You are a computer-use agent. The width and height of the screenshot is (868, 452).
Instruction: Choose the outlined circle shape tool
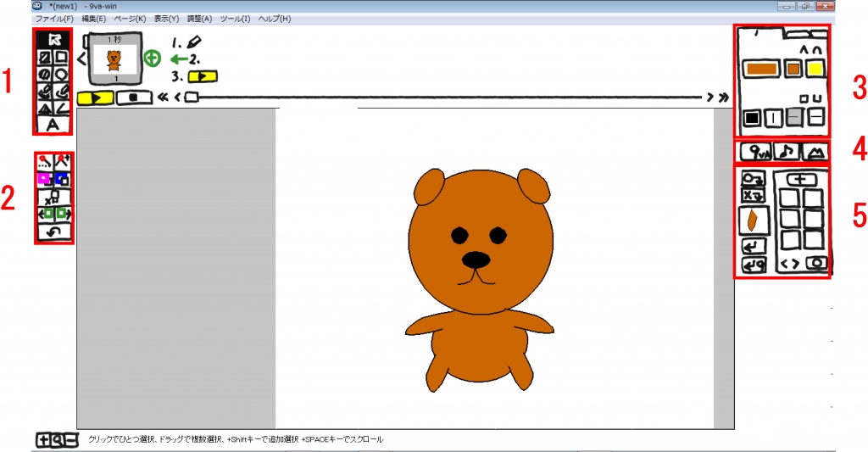[62, 74]
